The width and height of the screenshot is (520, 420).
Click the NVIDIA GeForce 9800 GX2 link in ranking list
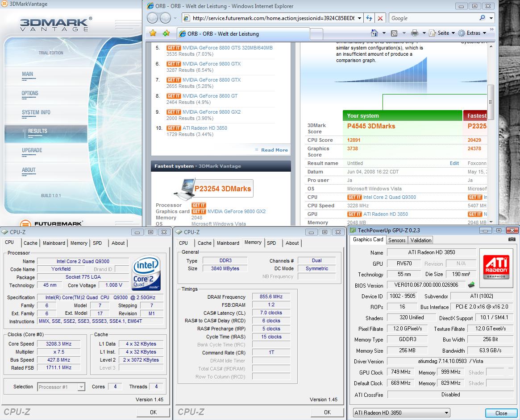coord(212,111)
